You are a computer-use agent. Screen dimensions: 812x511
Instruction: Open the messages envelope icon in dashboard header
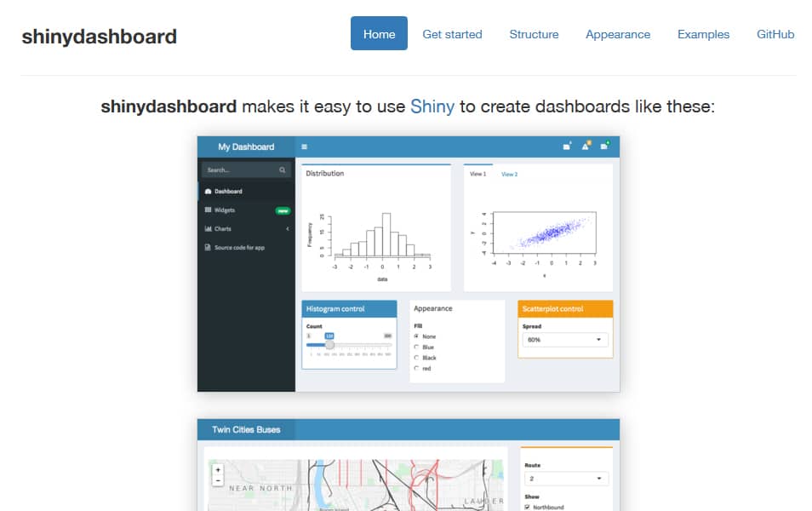click(x=567, y=146)
